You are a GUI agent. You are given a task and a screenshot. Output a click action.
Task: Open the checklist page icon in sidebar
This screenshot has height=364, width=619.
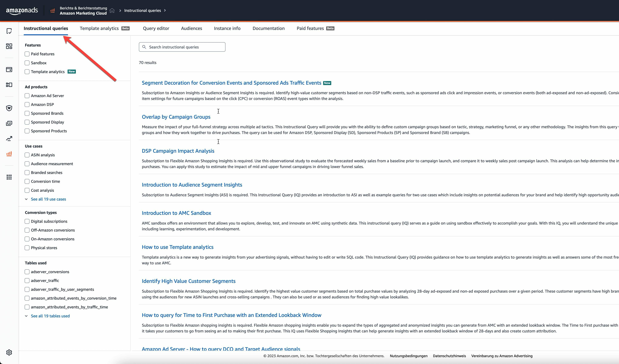click(9, 31)
